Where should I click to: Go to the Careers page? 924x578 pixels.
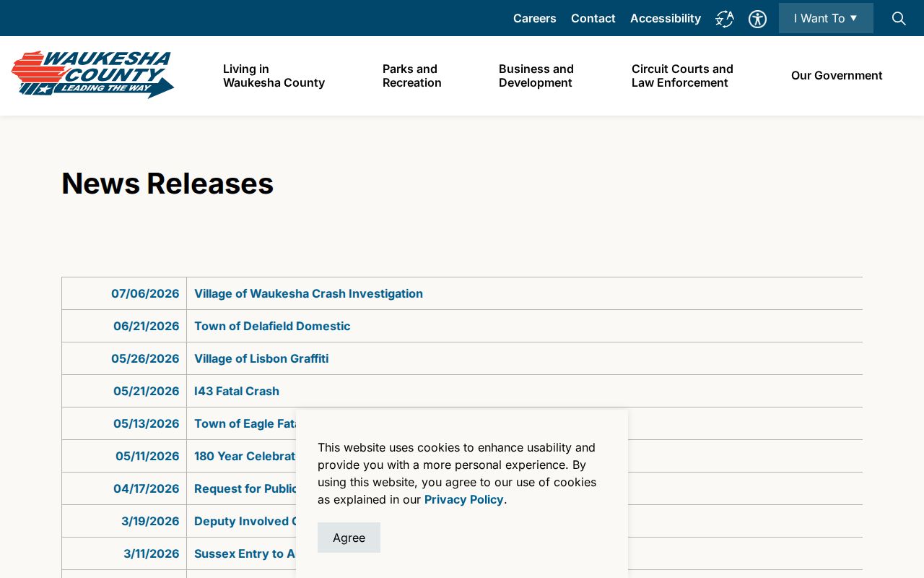click(535, 18)
